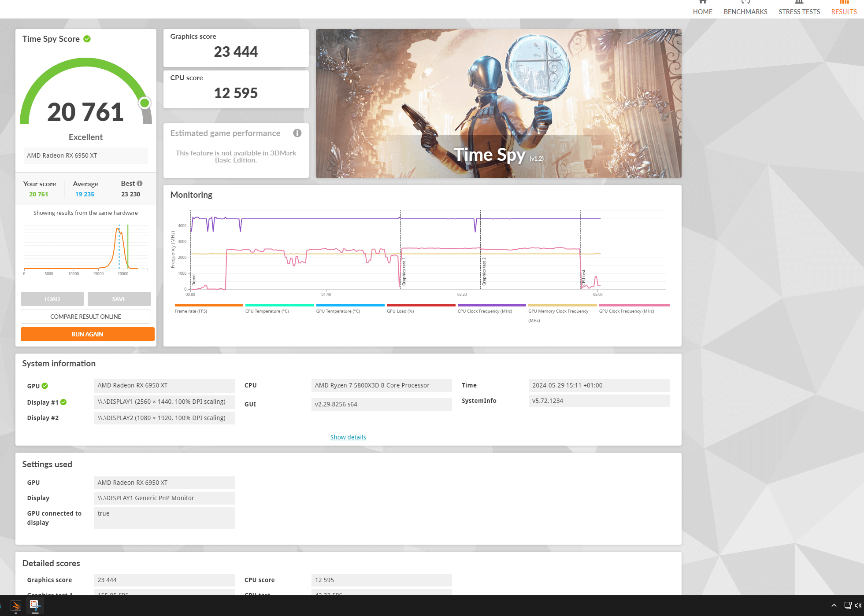Click the Best score 23 230
This screenshot has height=616, width=864.
(131, 194)
